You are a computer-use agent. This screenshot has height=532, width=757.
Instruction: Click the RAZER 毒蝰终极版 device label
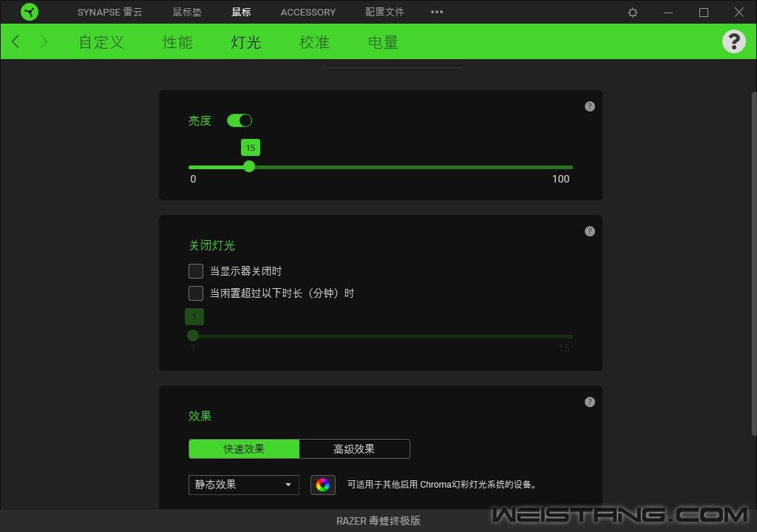(378, 521)
